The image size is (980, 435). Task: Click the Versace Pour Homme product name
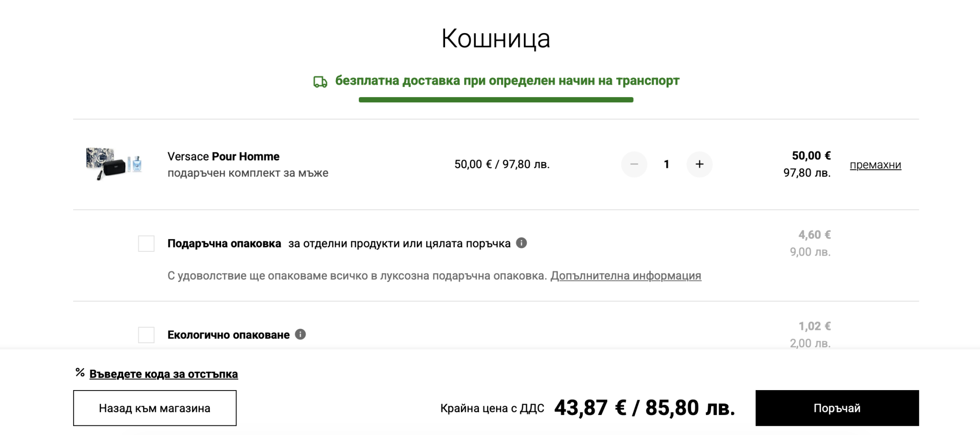(223, 156)
